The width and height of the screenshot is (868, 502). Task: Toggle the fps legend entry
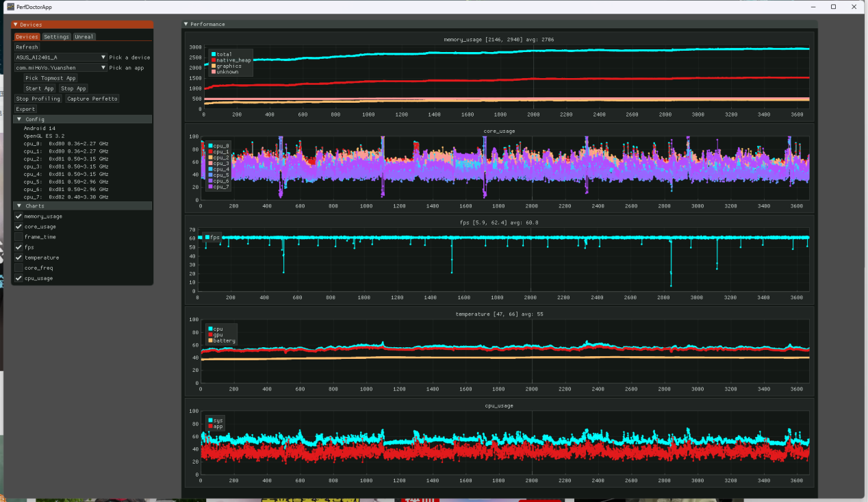tap(212, 237)
